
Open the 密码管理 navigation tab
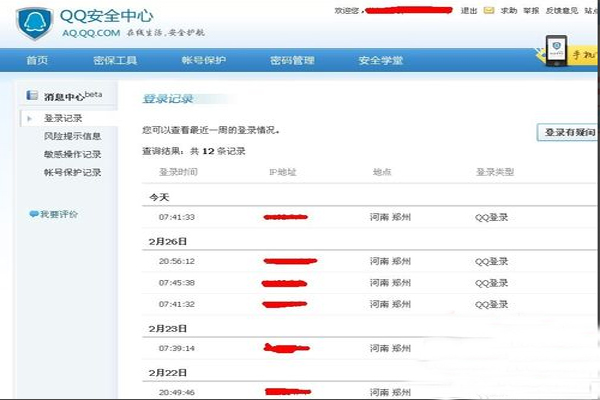[292, 60]
